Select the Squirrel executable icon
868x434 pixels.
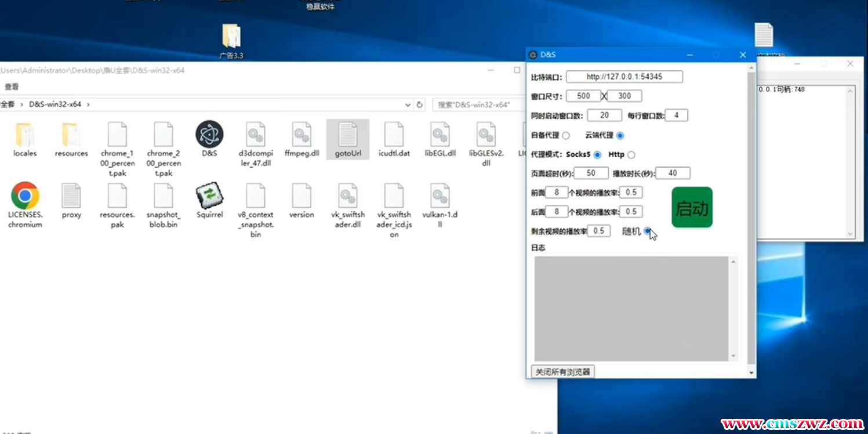209,196
